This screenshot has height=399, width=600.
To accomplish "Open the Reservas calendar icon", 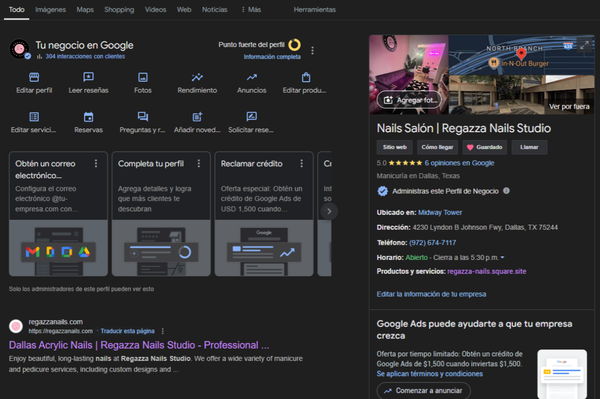I will [x=88, y=117].
